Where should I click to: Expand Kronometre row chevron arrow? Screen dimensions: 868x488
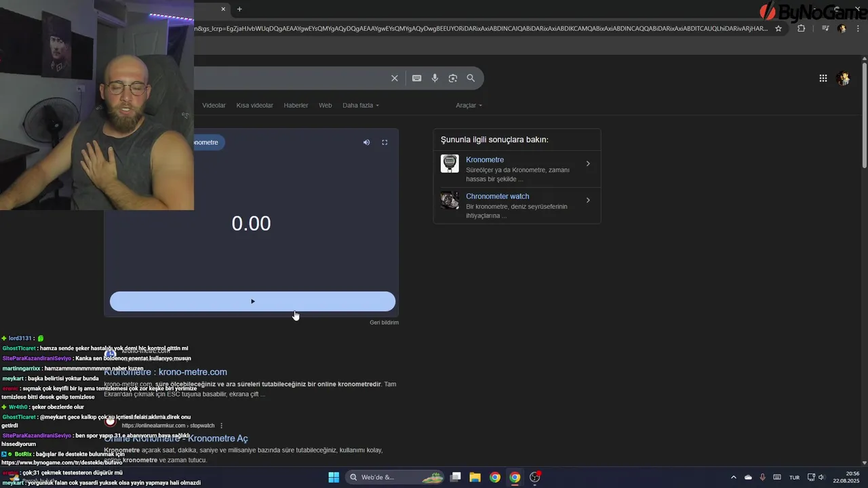coord(588,163)
